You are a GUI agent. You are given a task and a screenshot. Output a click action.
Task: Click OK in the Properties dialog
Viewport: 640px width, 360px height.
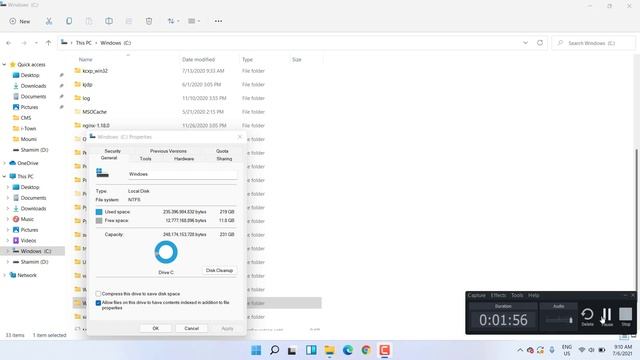tap(156, 328)
